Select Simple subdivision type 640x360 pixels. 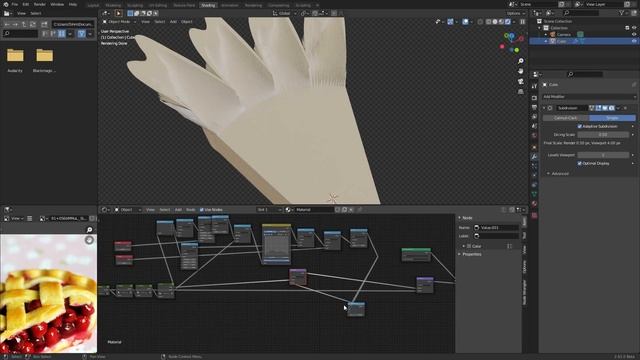[612, 118]
